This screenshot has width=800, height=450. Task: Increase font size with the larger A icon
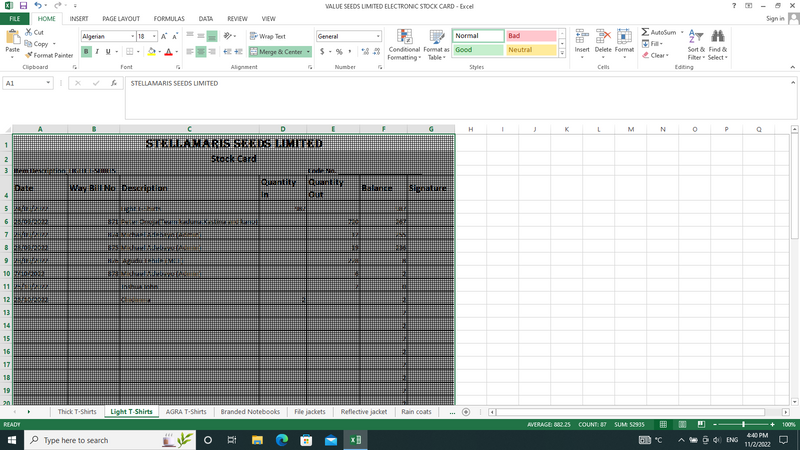[164, 36]
